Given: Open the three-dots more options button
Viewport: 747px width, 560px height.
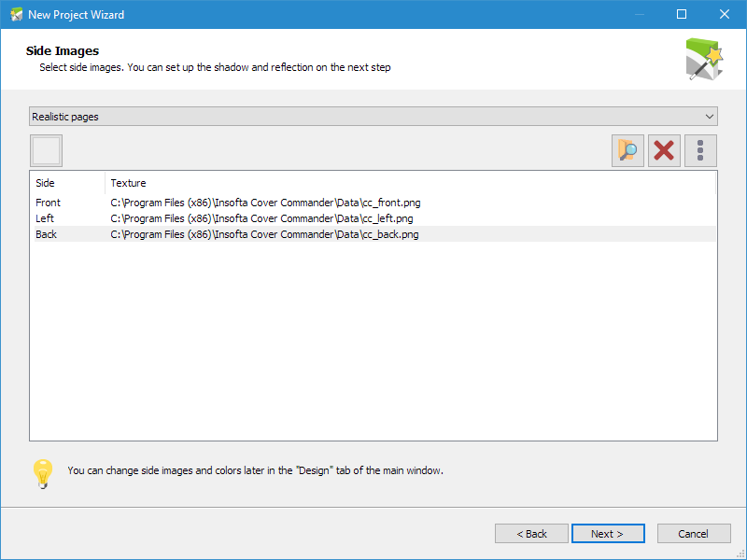Looking at the screenshot, I should click(x=700, y=150).
